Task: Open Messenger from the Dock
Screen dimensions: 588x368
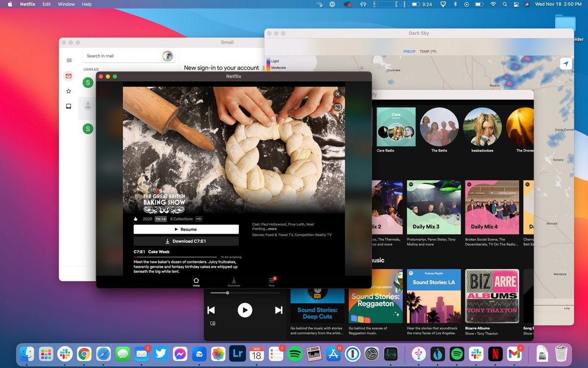Action: pyautogui.click(x=180, y=354)
